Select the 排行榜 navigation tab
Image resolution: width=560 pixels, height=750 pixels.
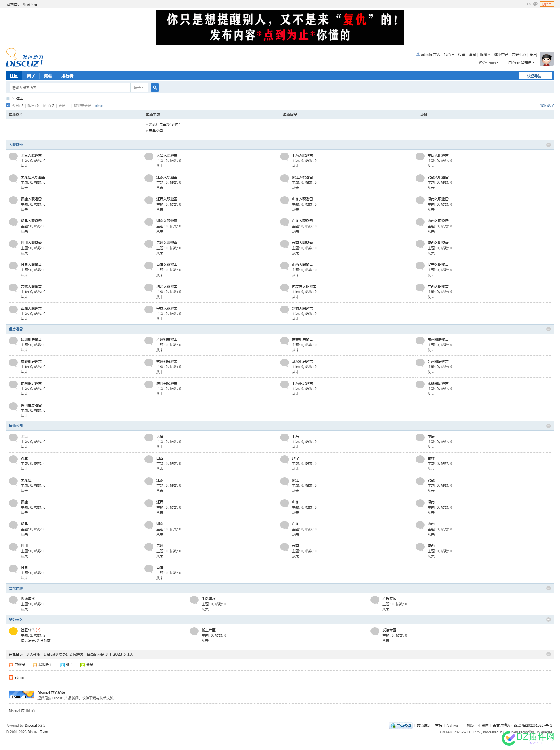coord(67,76)
